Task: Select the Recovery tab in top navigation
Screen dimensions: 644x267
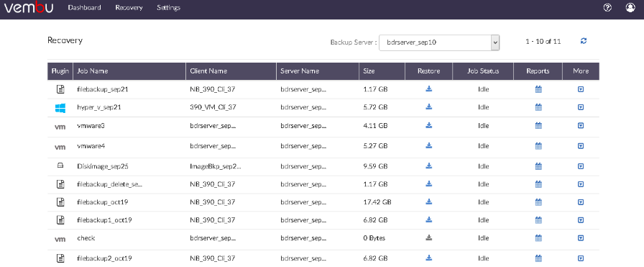Action: pos(129,8)
